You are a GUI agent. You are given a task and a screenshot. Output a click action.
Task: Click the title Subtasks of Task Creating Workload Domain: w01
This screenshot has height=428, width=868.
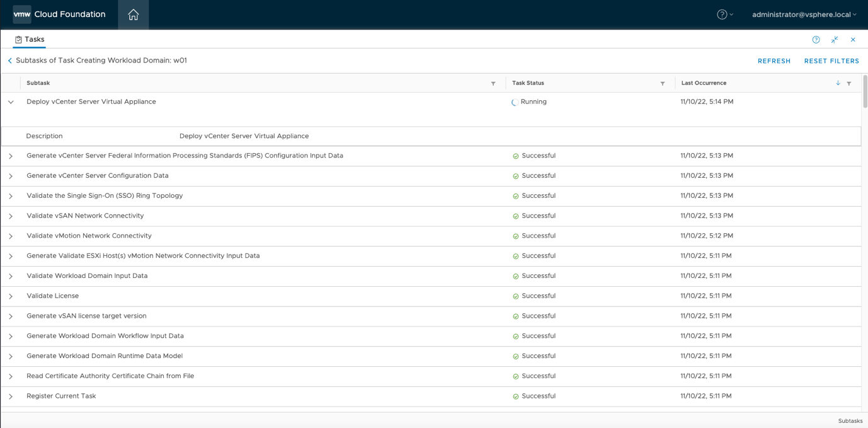(101, 61)
